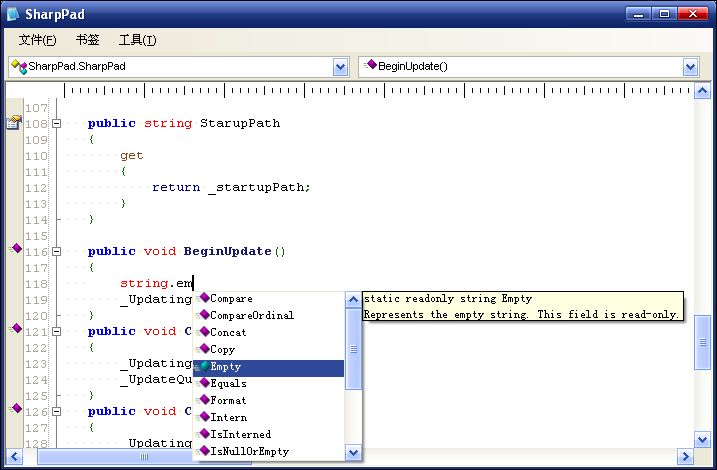Click the column ruler above the code
Viewport: 717px width, 470px height.
378,91
